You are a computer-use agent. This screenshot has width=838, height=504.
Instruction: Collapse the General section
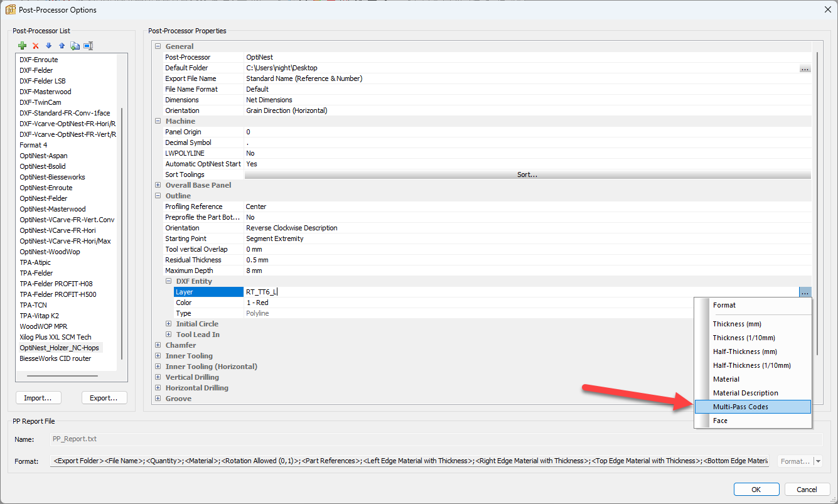point(158,46)
